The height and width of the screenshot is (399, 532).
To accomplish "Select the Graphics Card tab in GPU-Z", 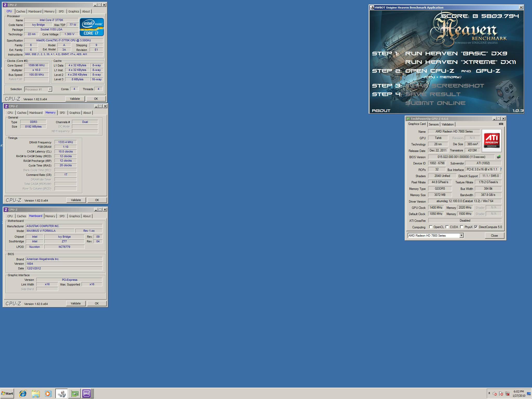I will point(417,124).
